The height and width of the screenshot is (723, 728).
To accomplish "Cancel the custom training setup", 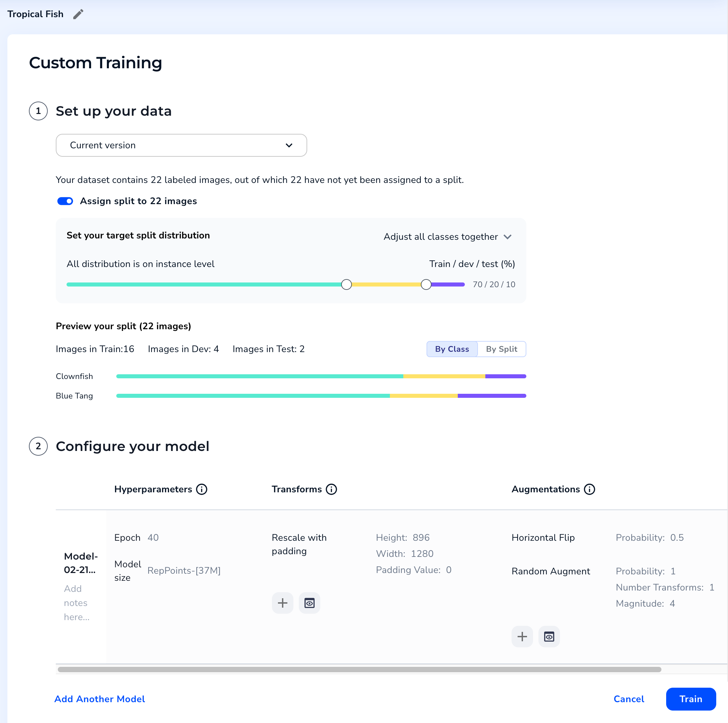I will [x=629, y=699].
